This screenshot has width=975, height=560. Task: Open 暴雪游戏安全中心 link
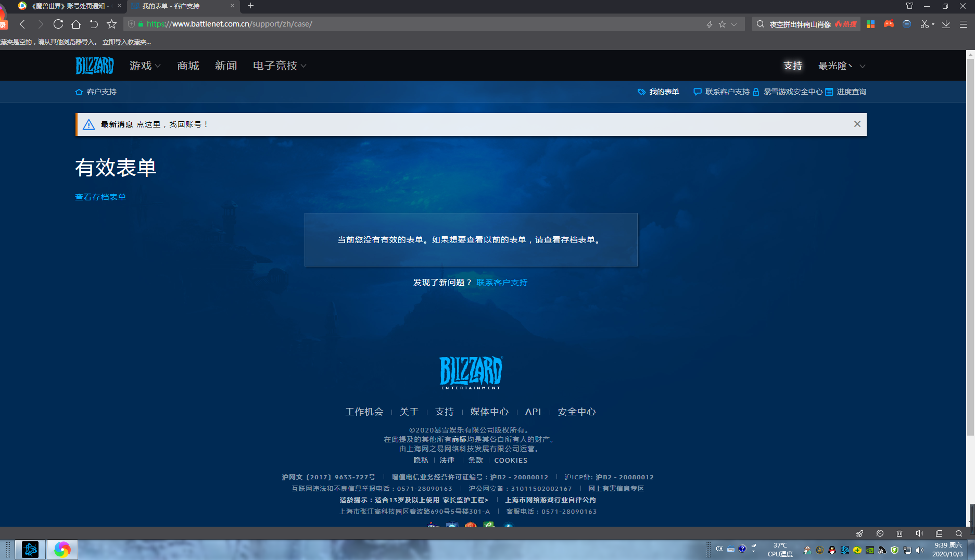tap(788, 92)
